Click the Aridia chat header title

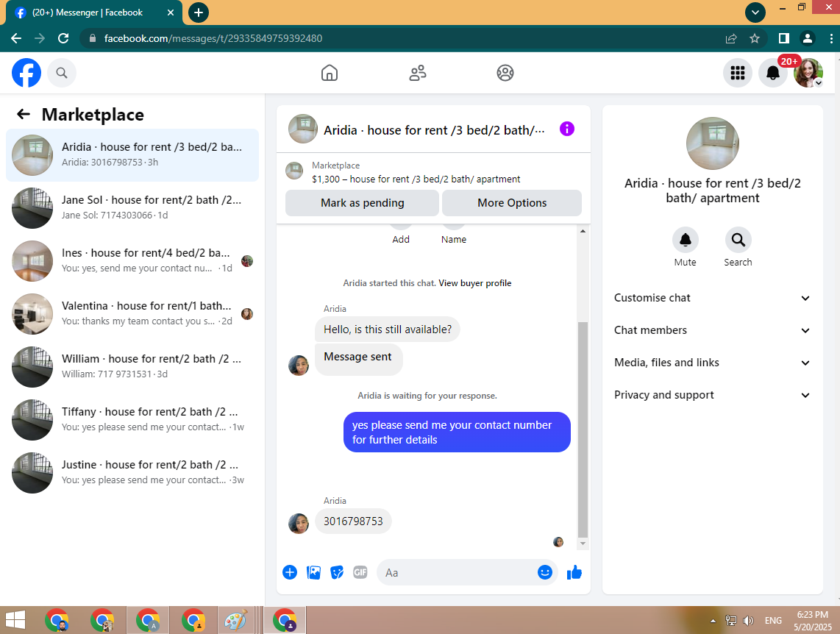click(434, 130)
